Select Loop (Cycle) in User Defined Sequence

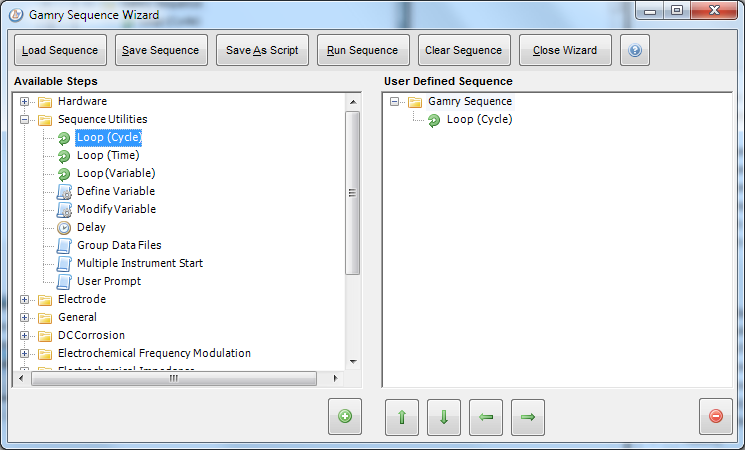click(x=480, y=119)
